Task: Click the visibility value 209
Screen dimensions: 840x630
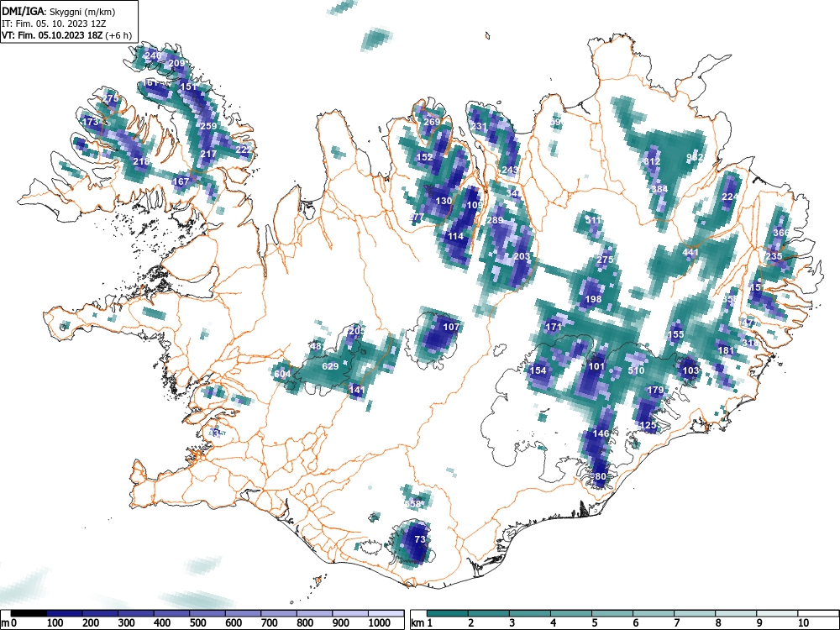Action: click(x=176, y=63)
